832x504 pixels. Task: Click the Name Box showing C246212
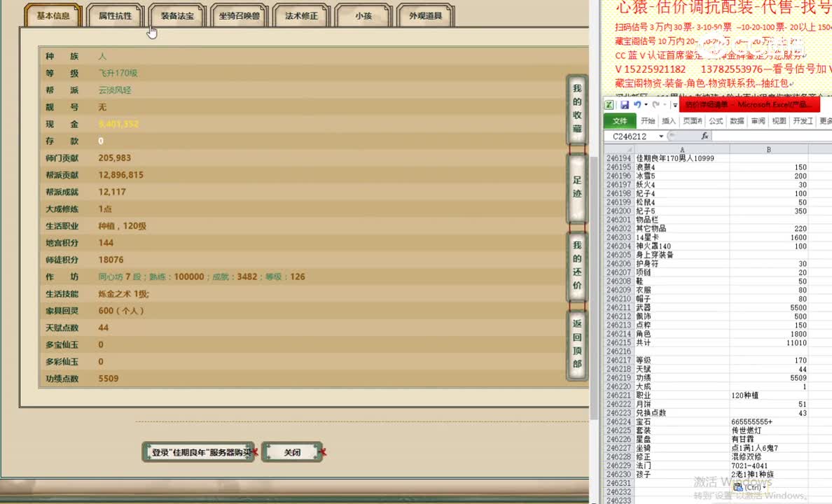point(631,136)
